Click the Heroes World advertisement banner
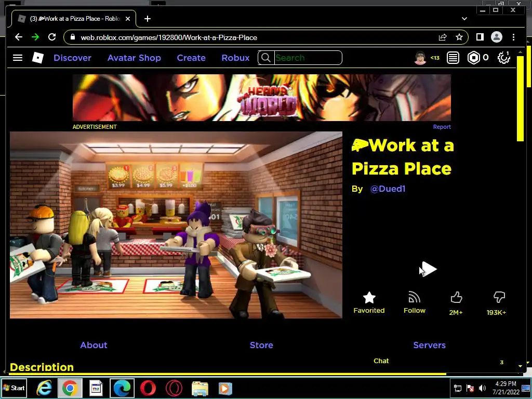 pyautogui.click(x=262, y=98)
